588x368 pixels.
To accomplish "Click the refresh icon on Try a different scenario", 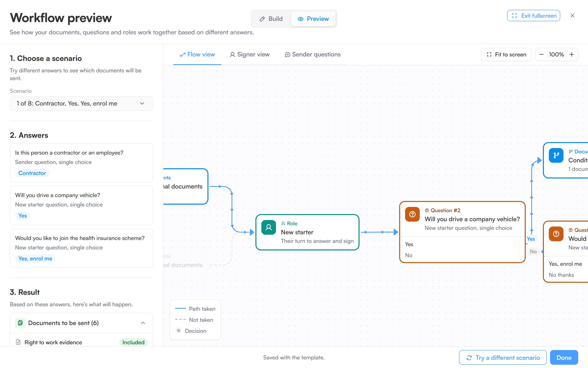I will (x=469, y=358).
